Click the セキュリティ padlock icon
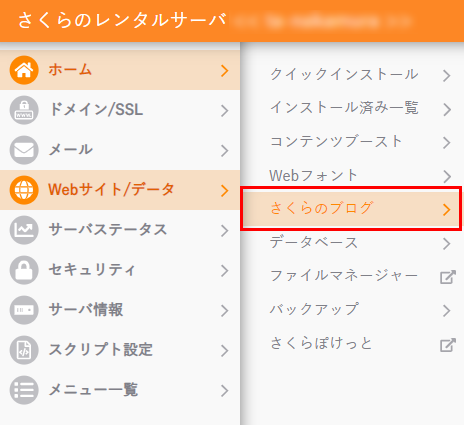This screenshot has height=425, width=464. 24,270
